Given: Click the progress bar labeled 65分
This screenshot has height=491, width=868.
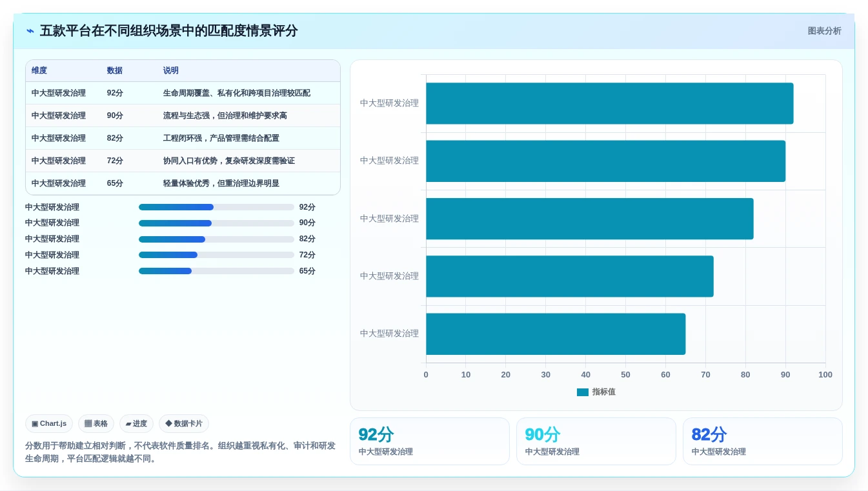Looking at the screenshot, I should pyautogui.click(x=216, y=271).
